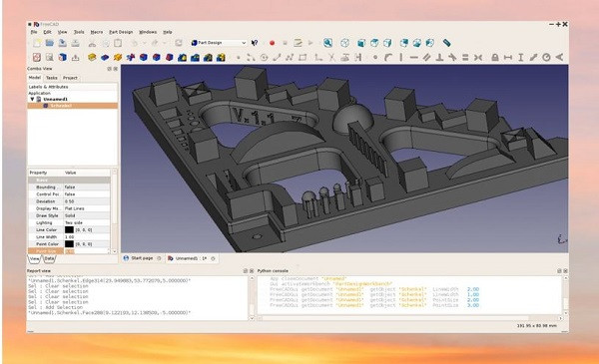Apply vertical distance constraint icon

[x=521, y=57]
